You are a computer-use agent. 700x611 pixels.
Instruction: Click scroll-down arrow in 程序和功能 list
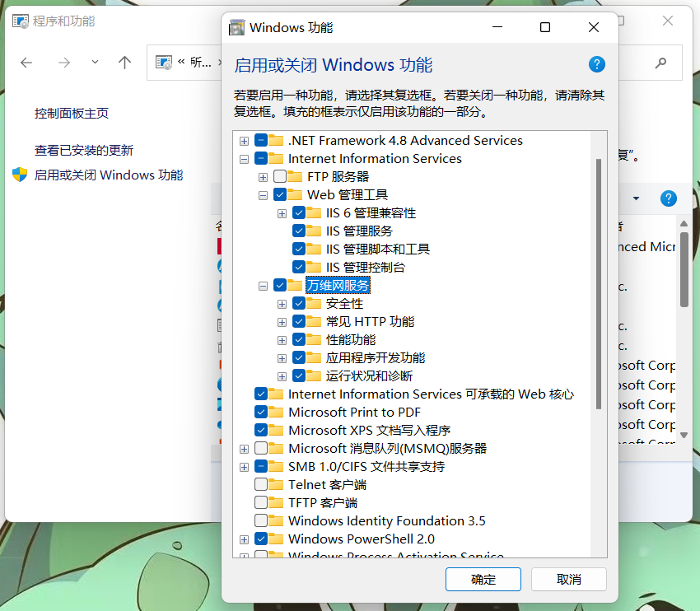point(684,435)
